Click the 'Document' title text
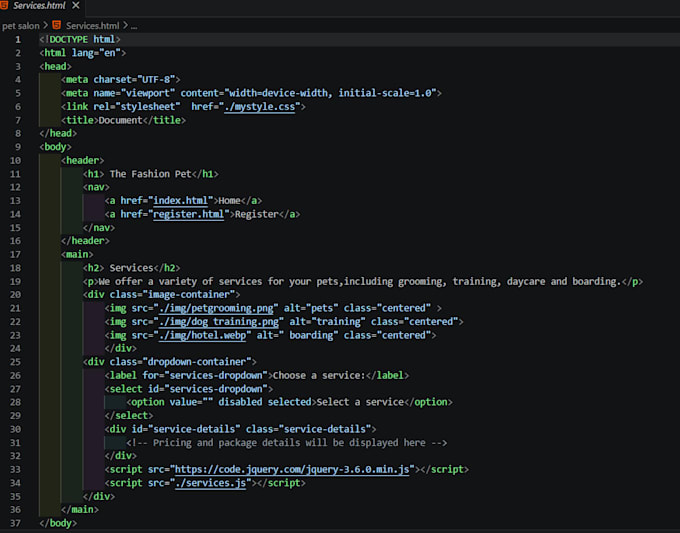The height and width of the screenshot is (533, 680). point(121,120)
